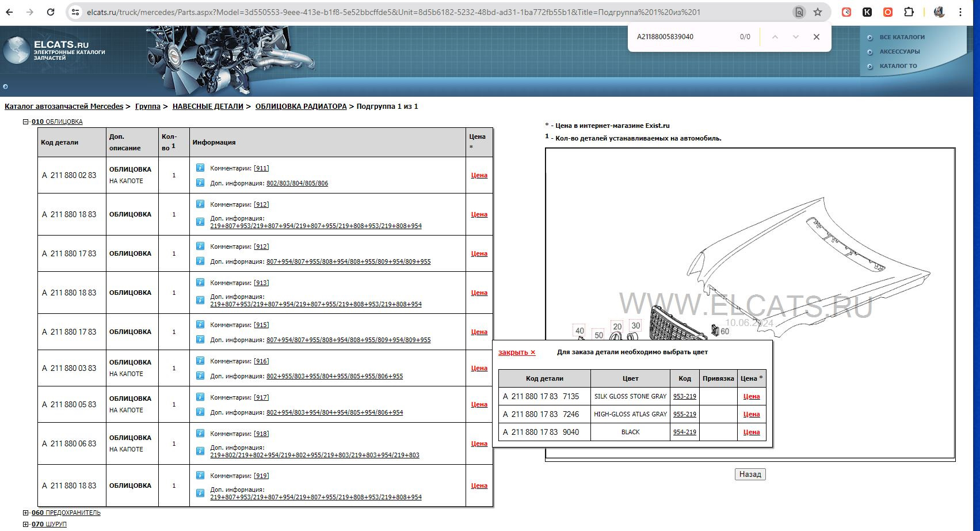Click small round icon under site logo

[5, 87]
